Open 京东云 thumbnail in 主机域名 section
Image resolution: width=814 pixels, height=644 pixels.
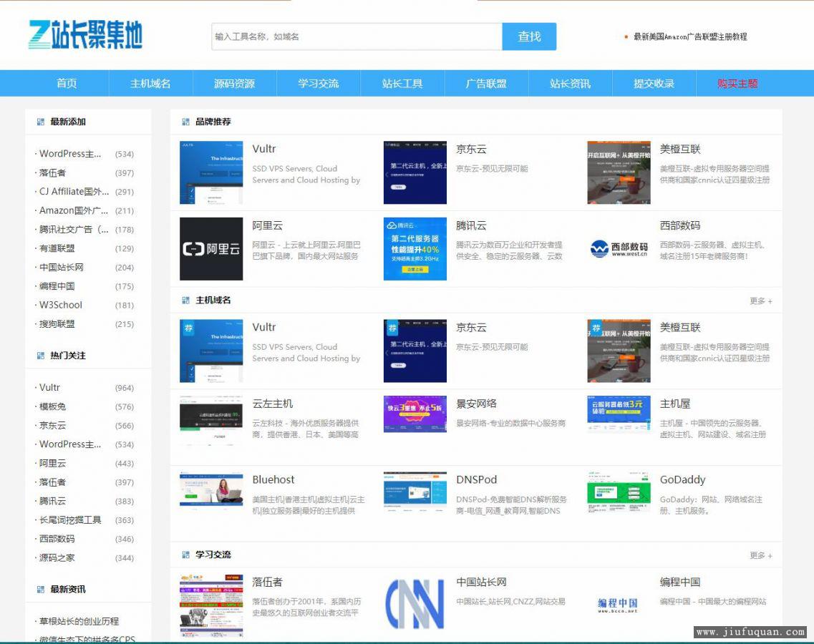click(x=415, y=351)
